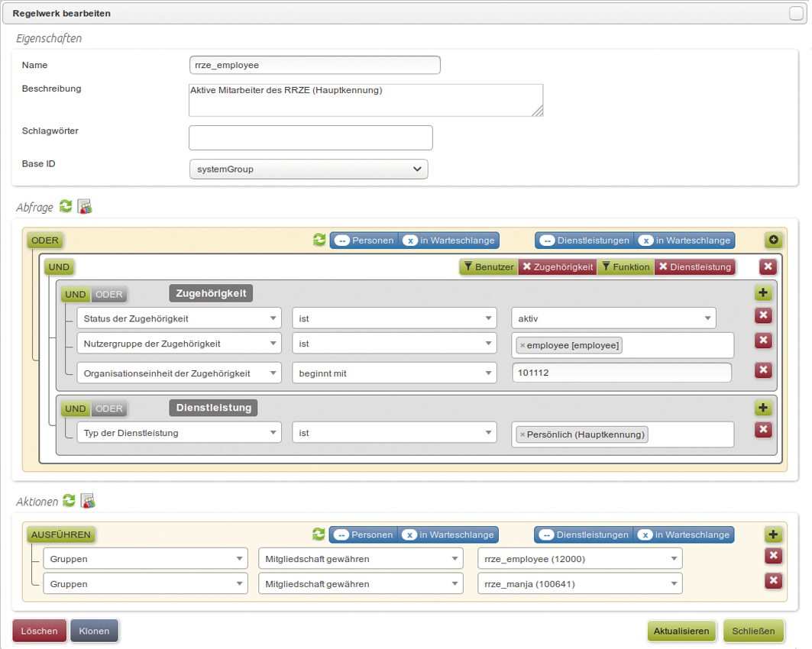
Task: Click the Aktualisieren button
Action: point(681,631)
